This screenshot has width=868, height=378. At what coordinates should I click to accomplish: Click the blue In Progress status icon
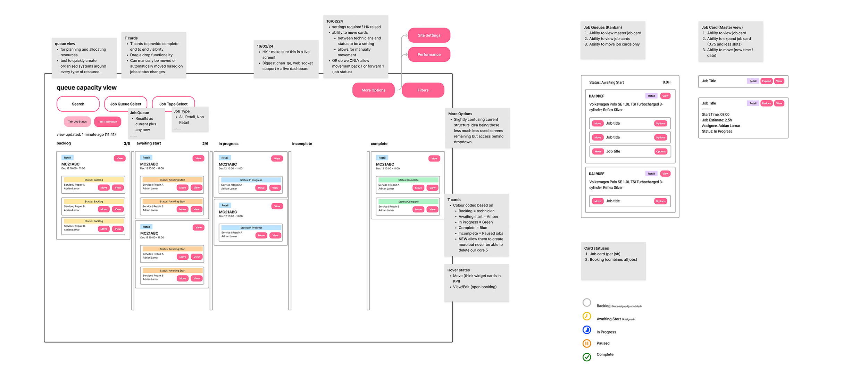(x=586, y=330)
